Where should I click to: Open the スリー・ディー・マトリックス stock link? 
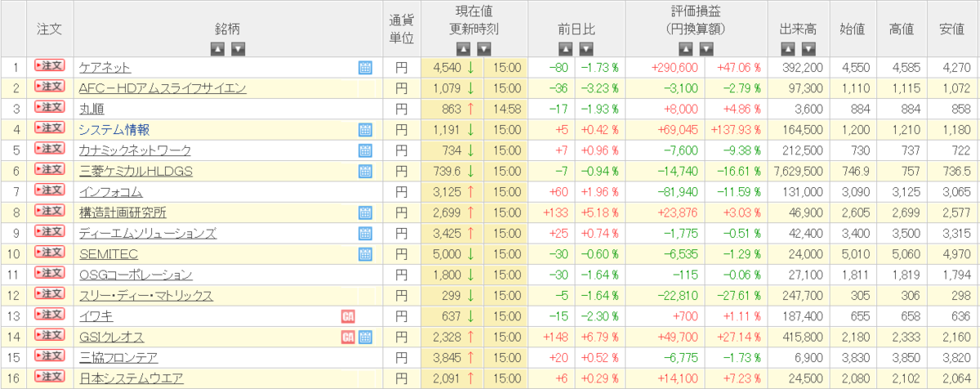pos(145,296)
